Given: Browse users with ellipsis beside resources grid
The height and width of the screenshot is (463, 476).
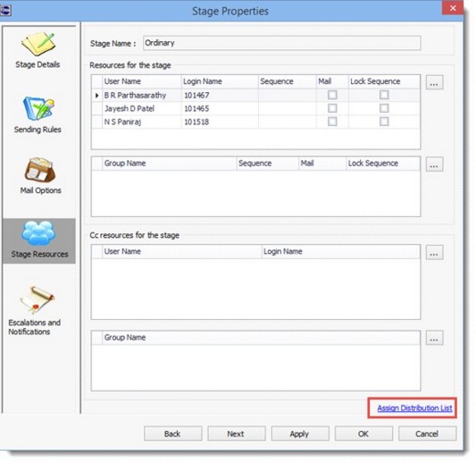Looking at the screenshot, I should click(x=434, y=82).
